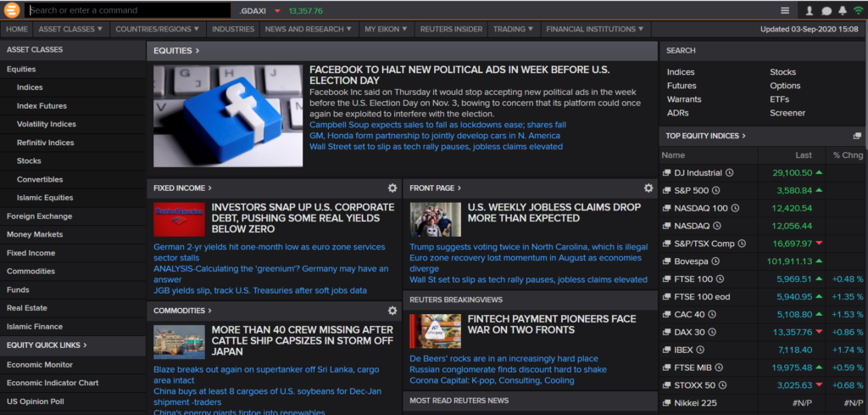Click the clock icon next to FTSE MIB

click(719, 367)
